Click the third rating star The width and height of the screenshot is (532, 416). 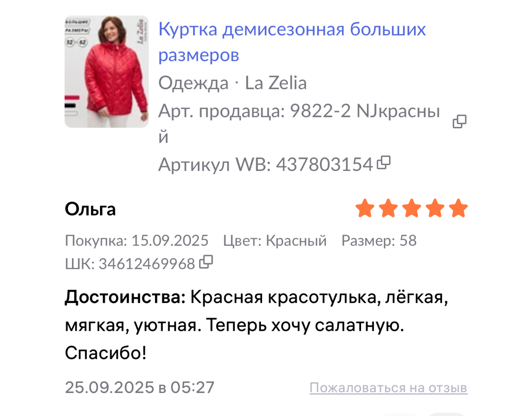click(x=412, y=208)
